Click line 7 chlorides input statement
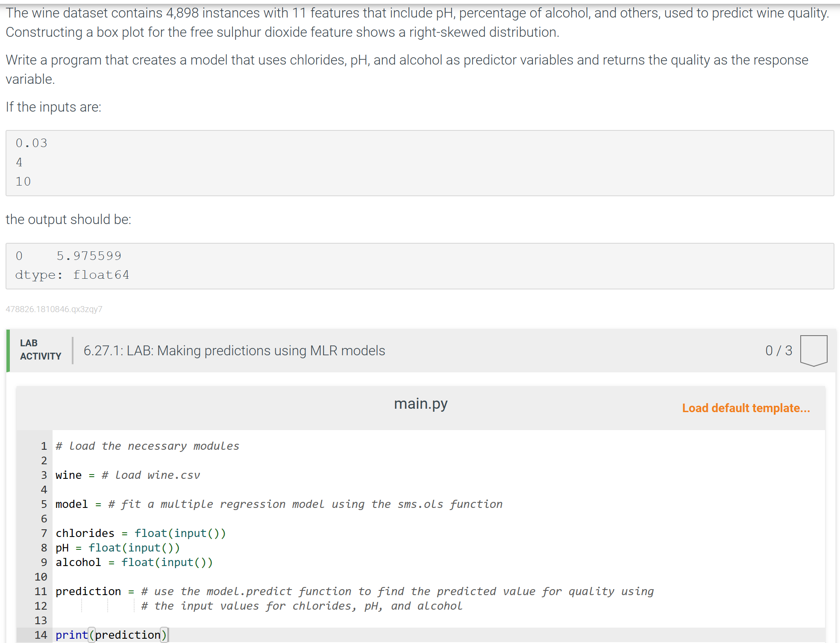The height and width of the screenshot is (643, 840). tap(141, 533)
